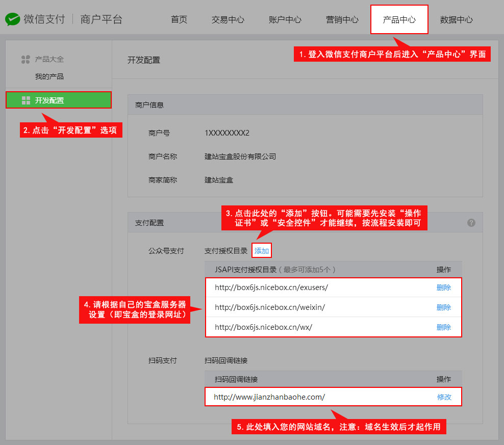Click the URL box6js.nicebox.cn/weixin/
Viewport: 504px width, 445px height.
(x=270, y=307)
